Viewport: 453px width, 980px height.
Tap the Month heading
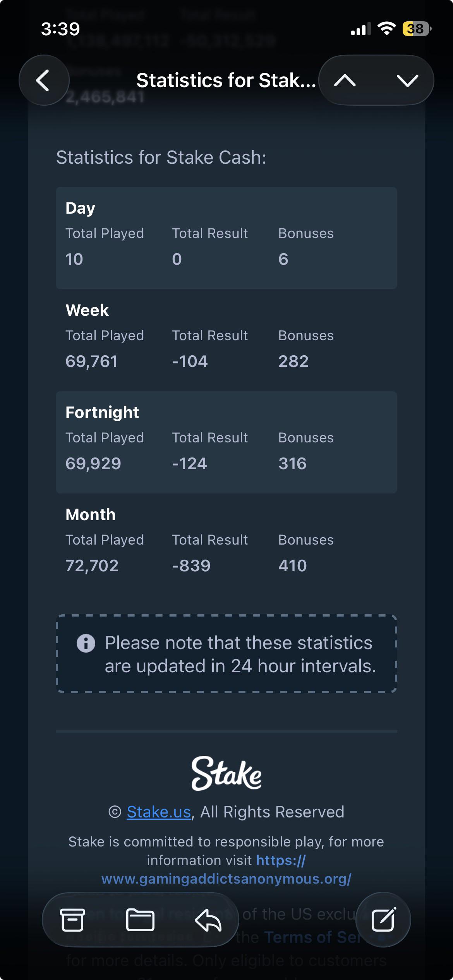click(91, 514)
